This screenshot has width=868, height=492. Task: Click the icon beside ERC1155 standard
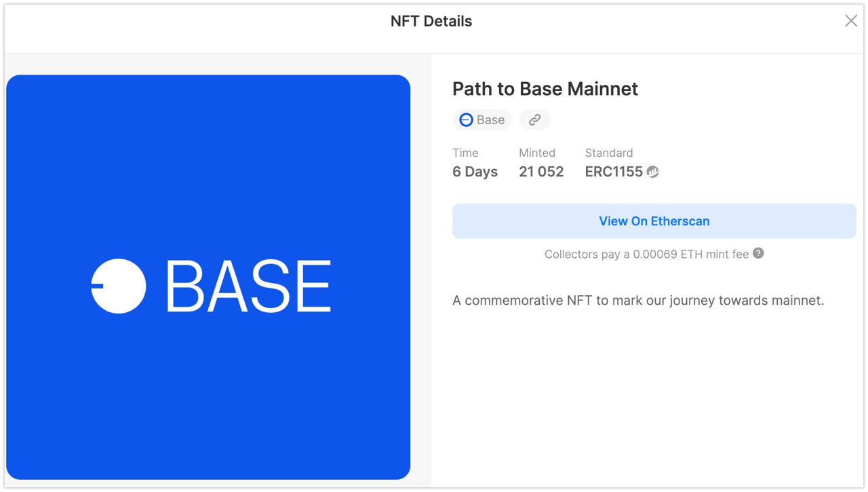click(x=652, y=172)
